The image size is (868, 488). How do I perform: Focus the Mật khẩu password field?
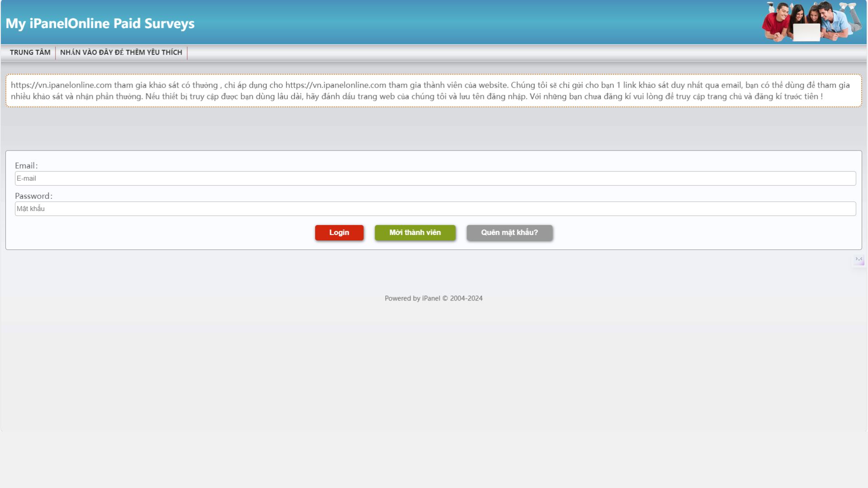(435, 209)
